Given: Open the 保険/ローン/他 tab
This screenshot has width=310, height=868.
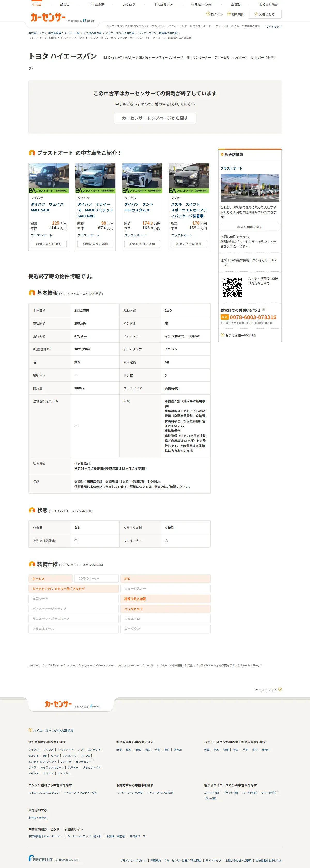Looking at the screenshot, I should pyautogui.click(x=202, y=5).
